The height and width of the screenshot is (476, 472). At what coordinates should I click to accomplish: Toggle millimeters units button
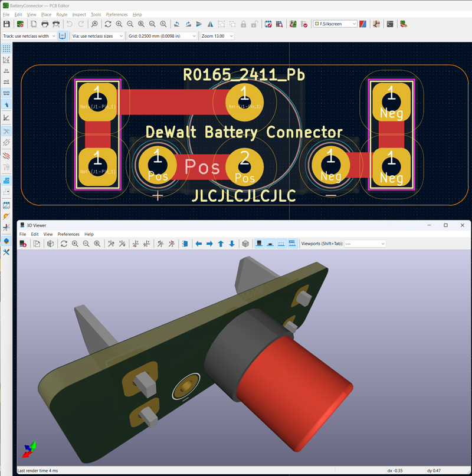click(x=6, y=93)
